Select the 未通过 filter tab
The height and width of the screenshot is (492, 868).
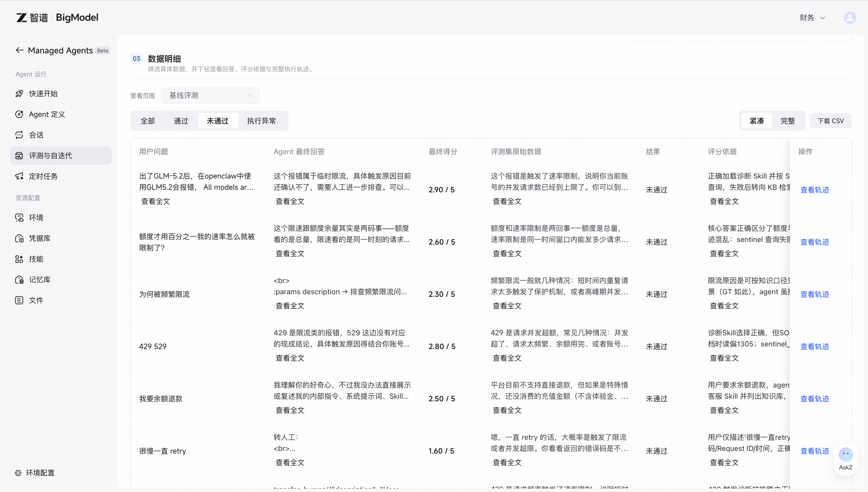(x=218, y=121)
